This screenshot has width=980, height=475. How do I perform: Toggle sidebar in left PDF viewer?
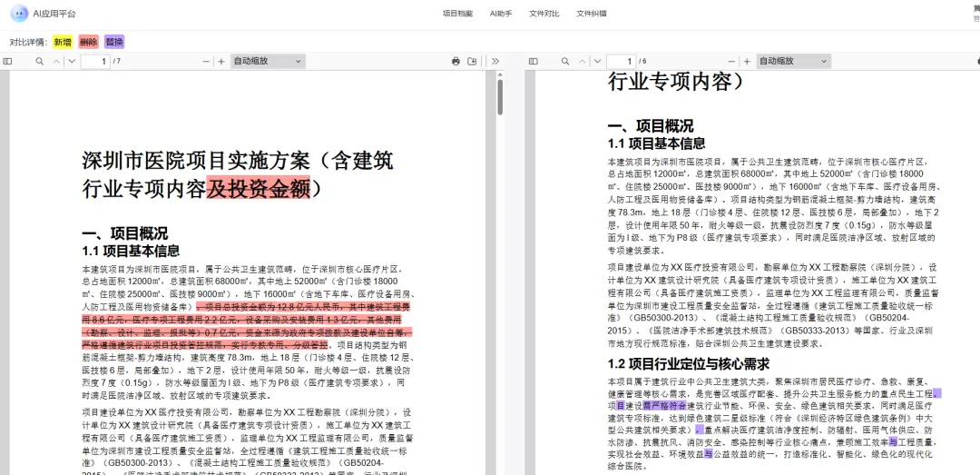pos(7,62)
